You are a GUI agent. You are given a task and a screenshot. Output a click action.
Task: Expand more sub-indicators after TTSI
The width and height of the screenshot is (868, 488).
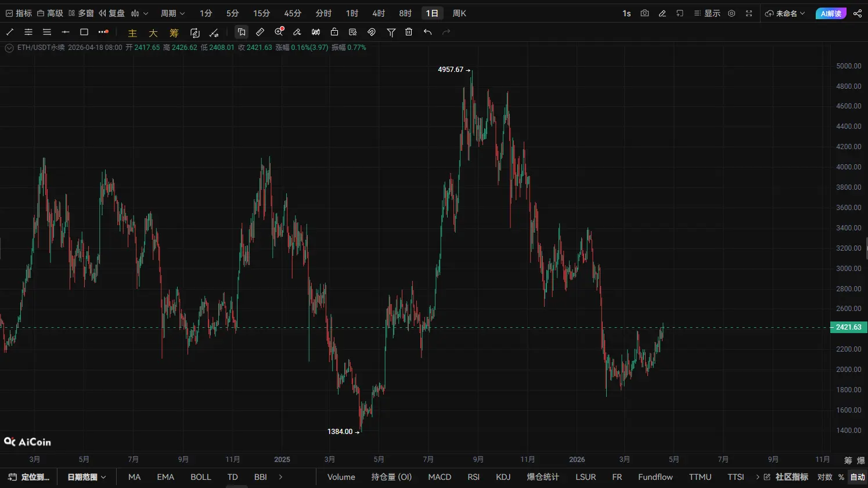pyautogui.click(x=758, y=477)
